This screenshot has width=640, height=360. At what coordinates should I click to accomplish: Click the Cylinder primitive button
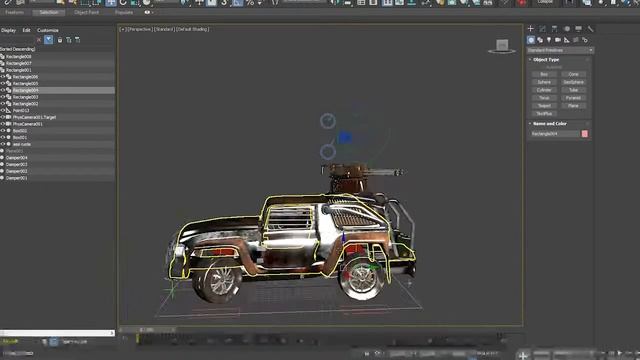[544, 90]
